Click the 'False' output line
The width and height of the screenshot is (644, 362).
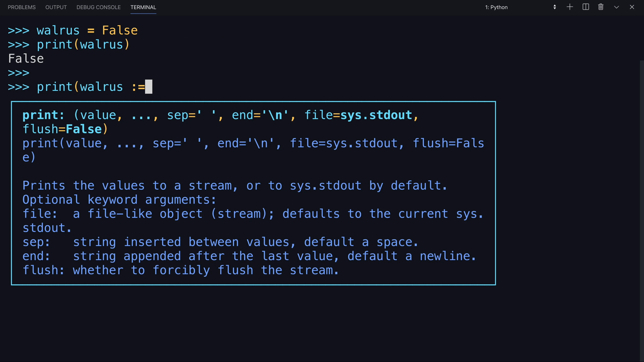(26, 59)
